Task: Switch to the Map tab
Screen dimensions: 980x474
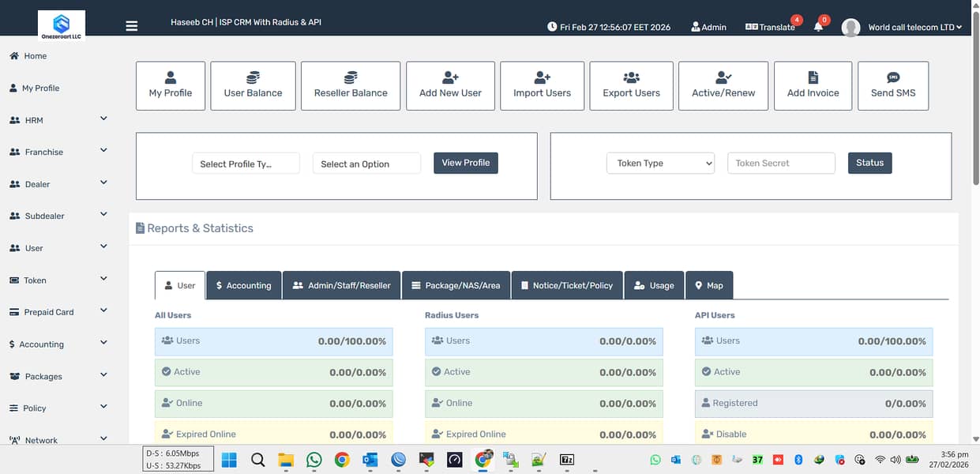Action: pyautogui.click(x=708, y=285)
